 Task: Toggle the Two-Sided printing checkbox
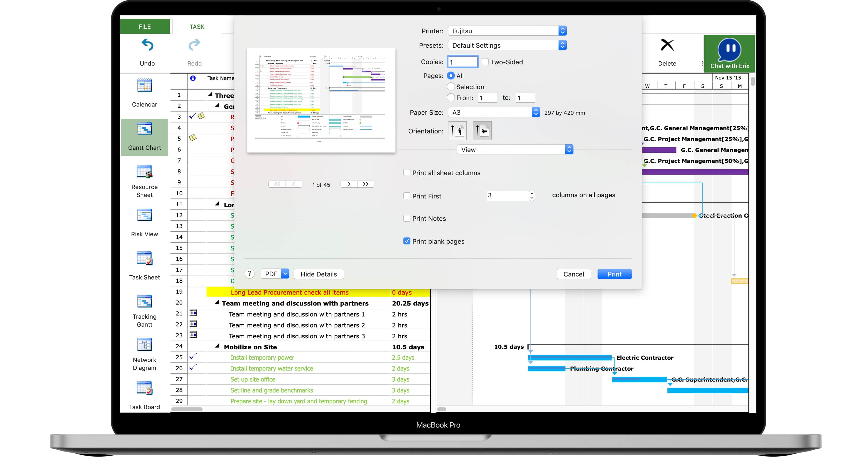[484, 62]
